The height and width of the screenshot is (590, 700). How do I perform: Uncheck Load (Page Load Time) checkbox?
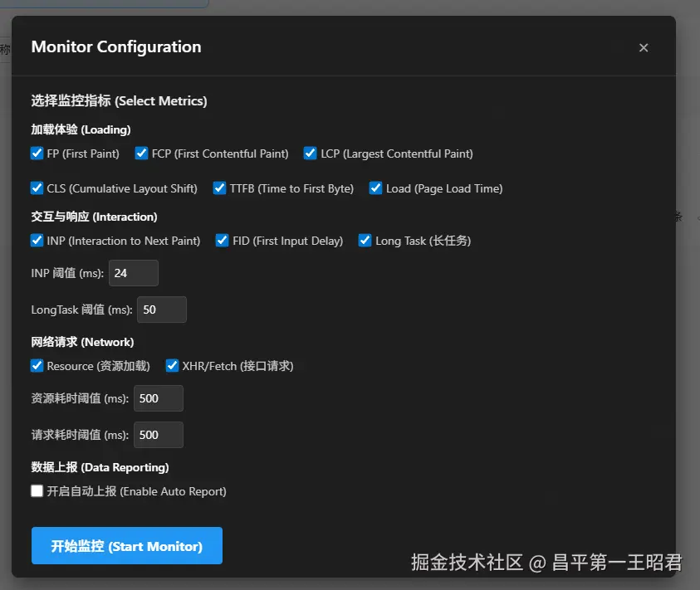pyautogui.click(x=376, y=188)
